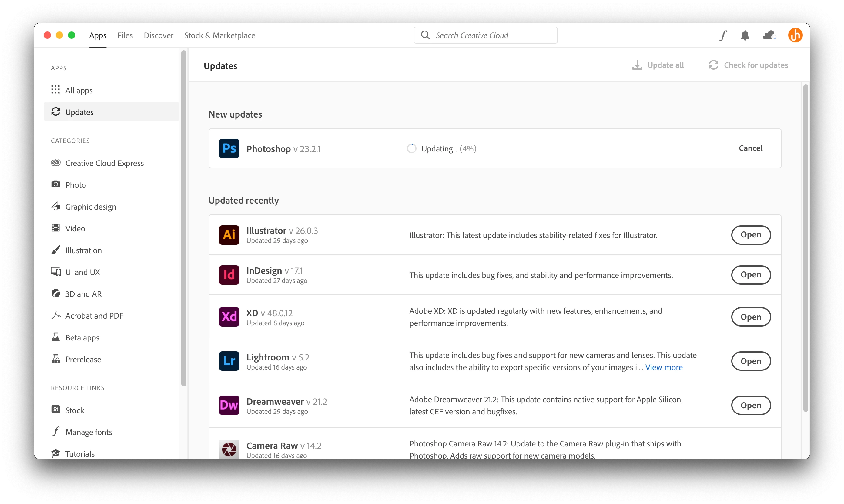This screenshot has height=504, width=844.
Task: Open the notifications bell
Action: [745, 35]
